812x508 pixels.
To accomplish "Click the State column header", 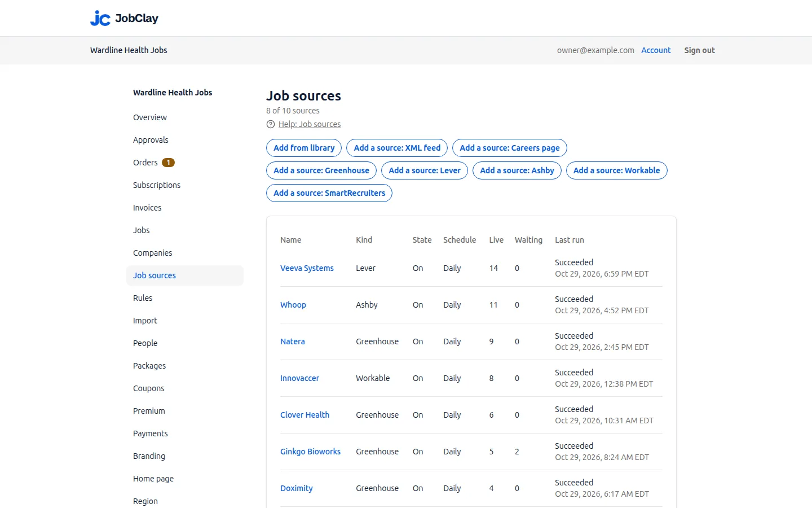I will click(422, 240).
